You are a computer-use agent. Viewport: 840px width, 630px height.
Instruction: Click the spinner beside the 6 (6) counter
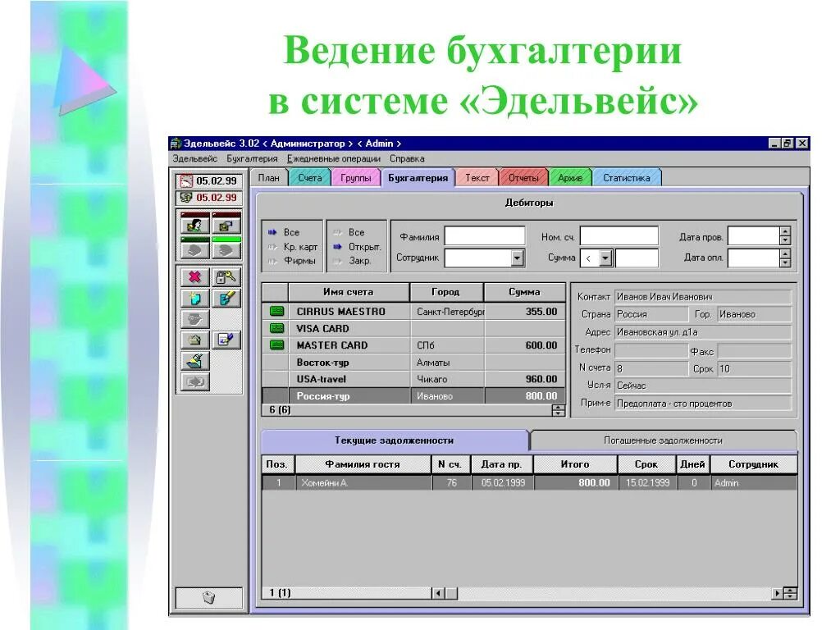coord(558,410)
